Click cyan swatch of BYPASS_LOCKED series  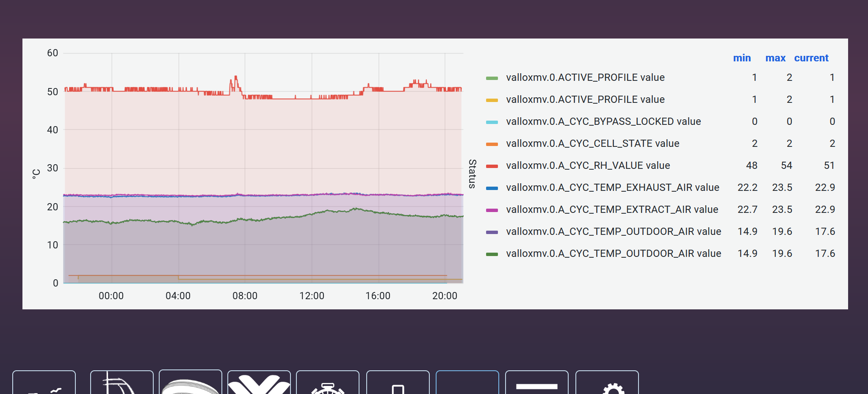pos(492,122)
